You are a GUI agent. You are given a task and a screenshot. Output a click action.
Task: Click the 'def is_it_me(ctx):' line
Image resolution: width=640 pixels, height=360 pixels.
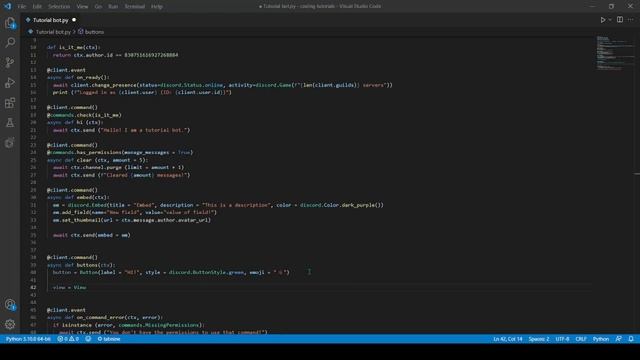pyautogui.click(x=73, y=47)
